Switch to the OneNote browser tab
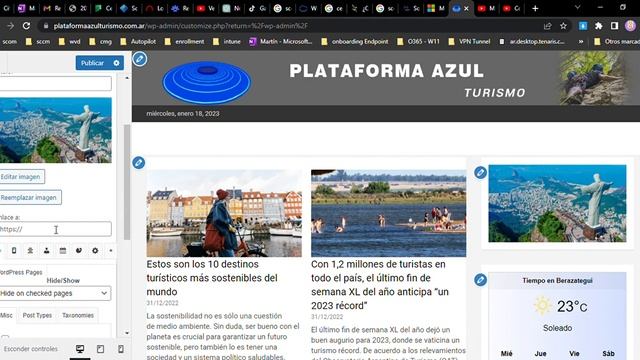The image size is (640, 360). (x=27, y=8)
